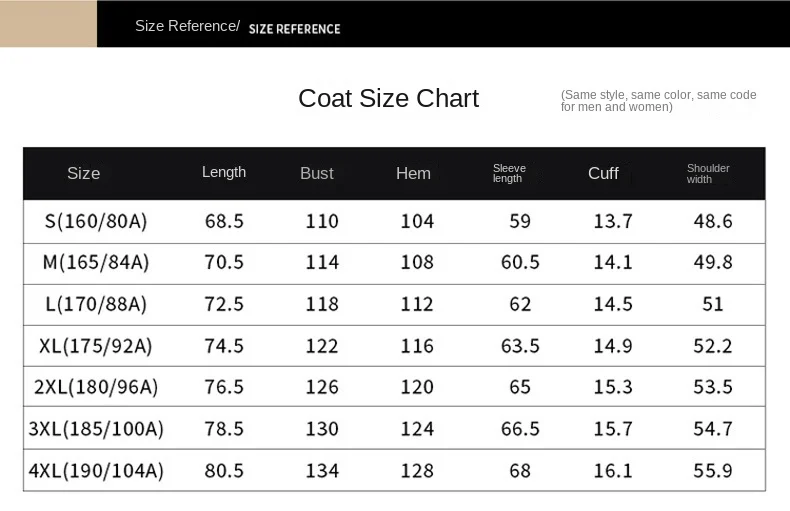The image size is (790, 511).
Task: Click the "Size Reference/" label in the header
Action: (x=187, y=26)
